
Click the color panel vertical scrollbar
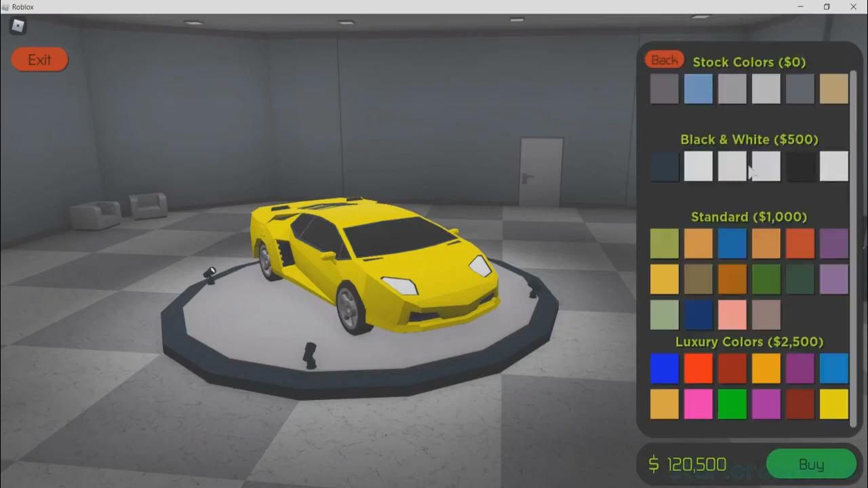854,247
